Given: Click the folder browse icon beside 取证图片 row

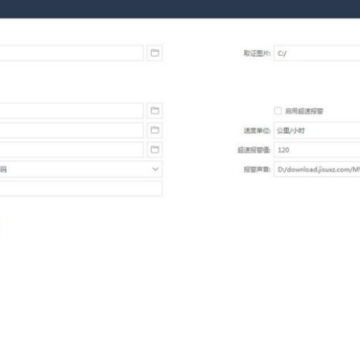Looking at the screenshot, I should [x=155, y=53].
